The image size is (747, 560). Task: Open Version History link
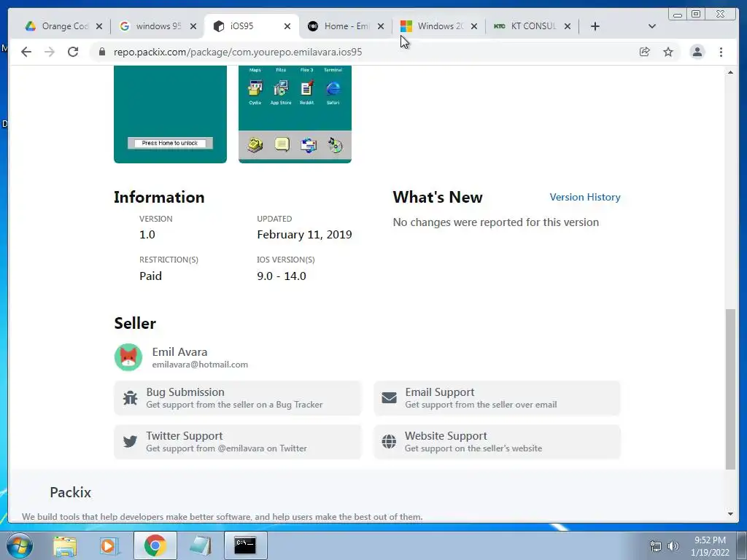point(585,197)
